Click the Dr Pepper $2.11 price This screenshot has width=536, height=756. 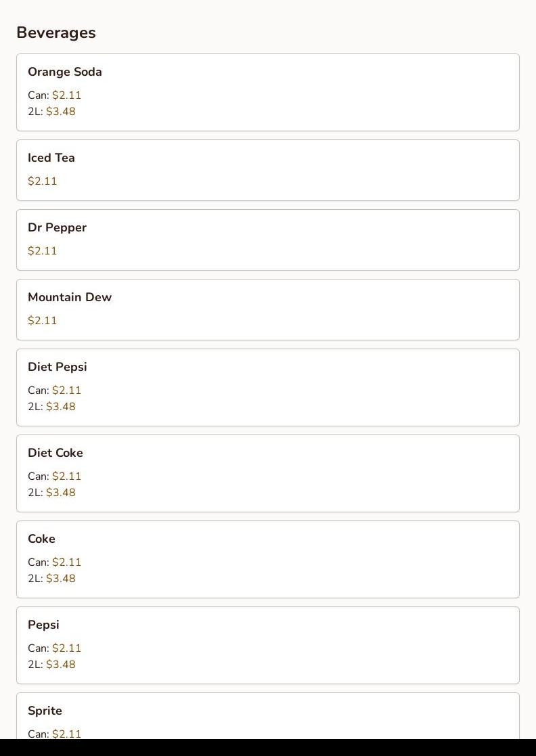point(43,250)
